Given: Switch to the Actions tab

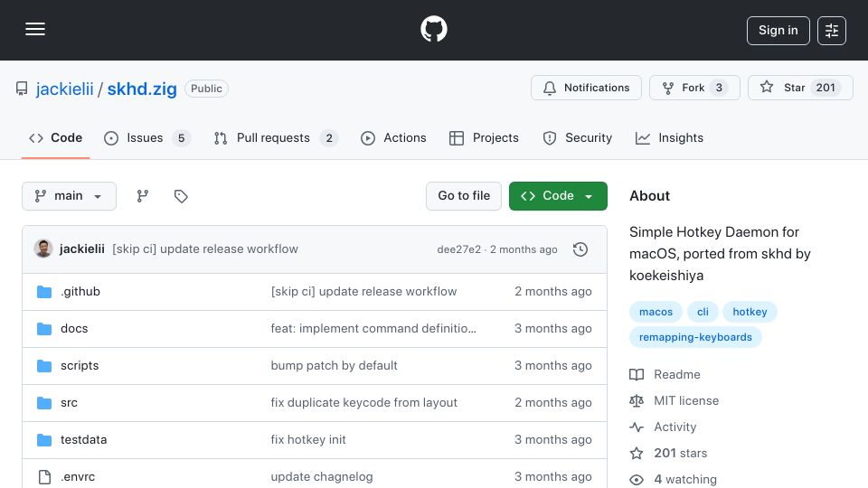Looking at the screenshot, I should click(393, 137).
